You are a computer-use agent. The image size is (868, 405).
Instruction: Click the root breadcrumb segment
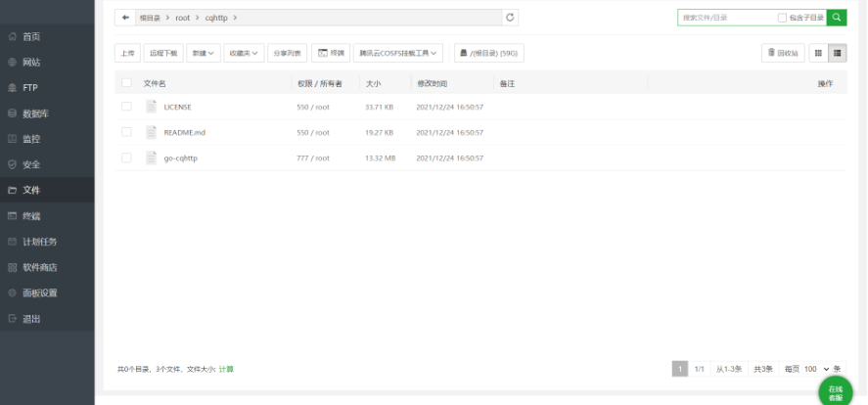pos(183,18)
